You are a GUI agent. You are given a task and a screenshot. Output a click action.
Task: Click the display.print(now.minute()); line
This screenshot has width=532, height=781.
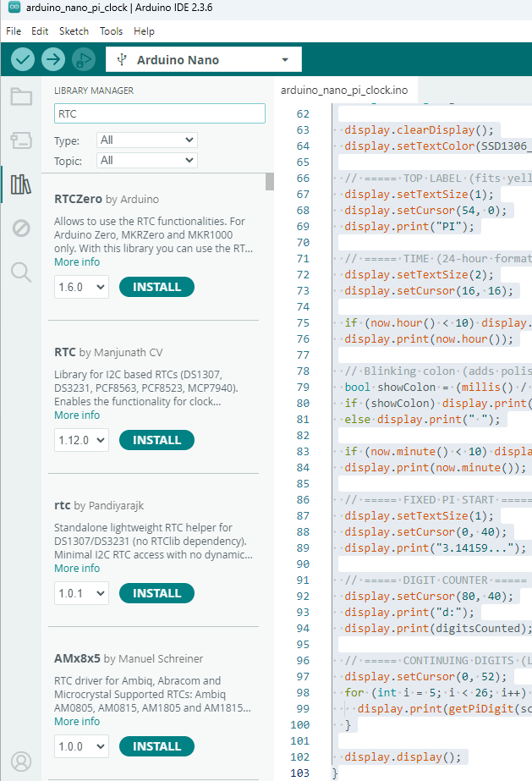[x=435, y=468]
